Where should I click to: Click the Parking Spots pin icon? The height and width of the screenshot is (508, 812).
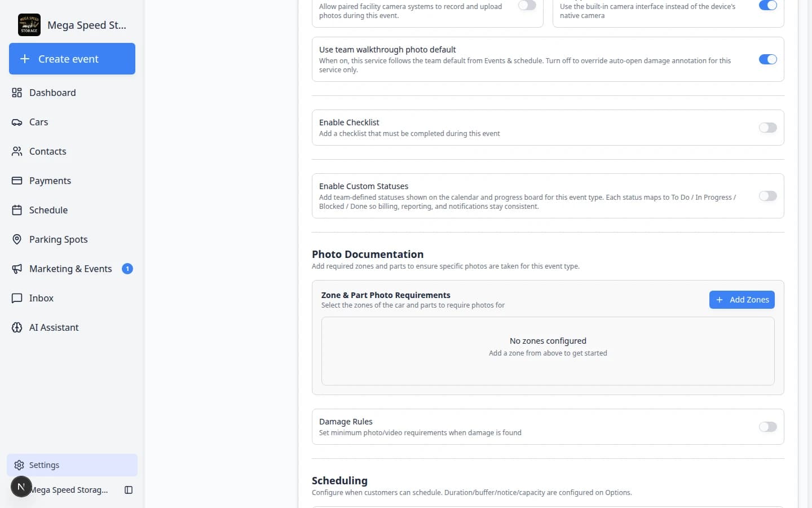point(17,239)
